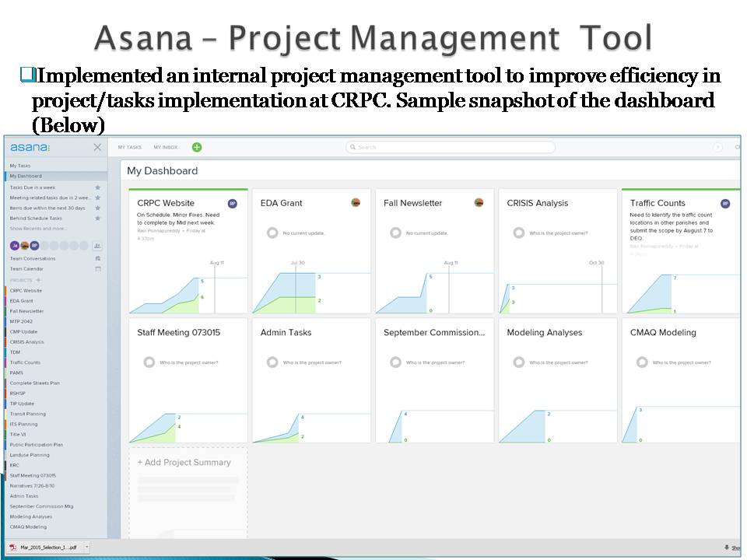
Task: Click the Team Calendar icon
Action: click(x=98, y=269)
